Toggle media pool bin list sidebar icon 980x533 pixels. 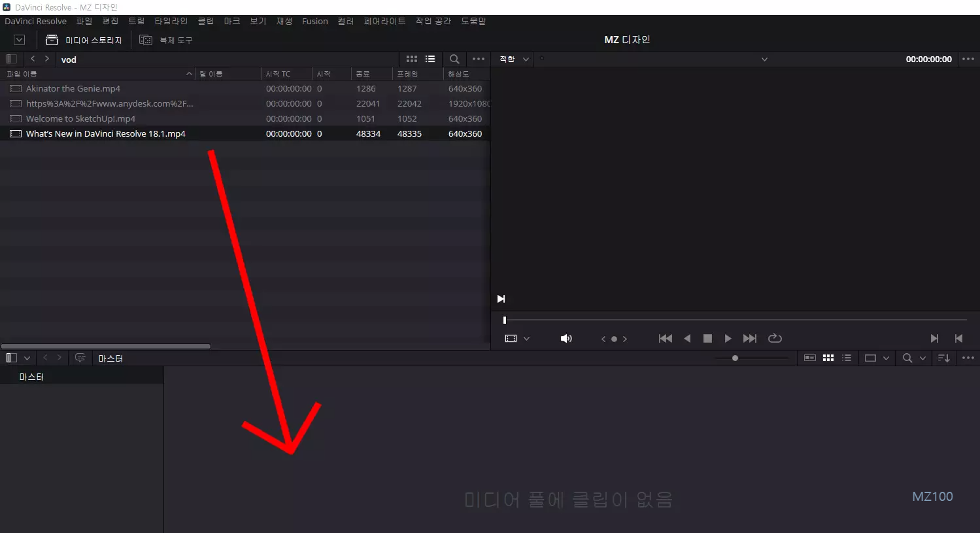[11, 358]
